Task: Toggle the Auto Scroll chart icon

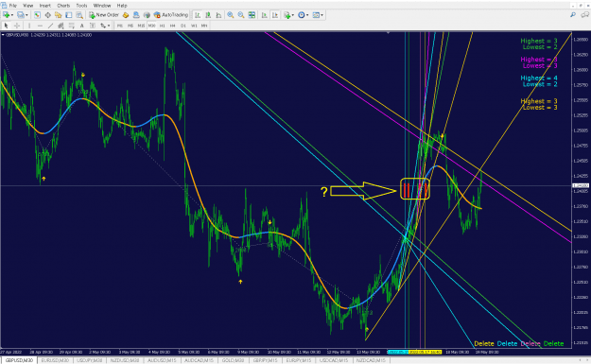Action: tap(264, 15)
